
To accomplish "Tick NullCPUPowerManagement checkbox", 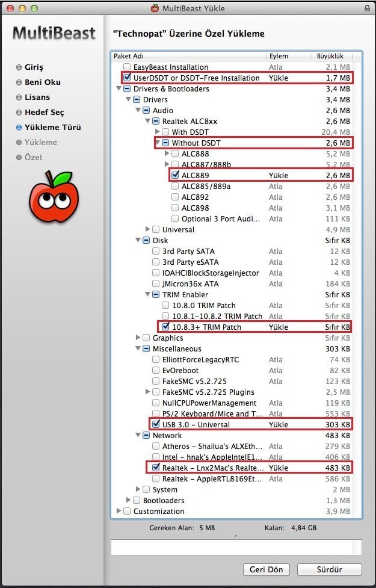I will point(156,403).
